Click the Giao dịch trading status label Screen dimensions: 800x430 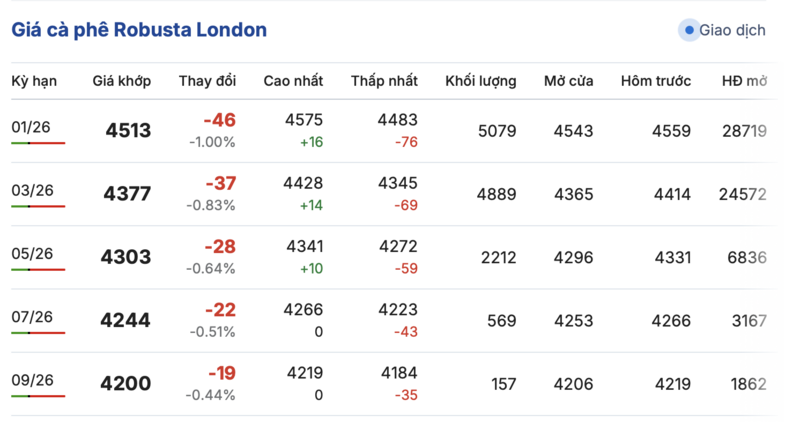(732, 30)
